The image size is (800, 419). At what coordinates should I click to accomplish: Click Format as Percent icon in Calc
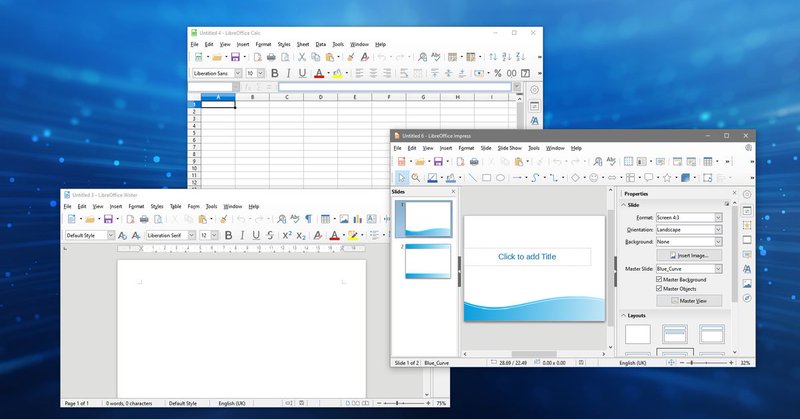(497, 73)
